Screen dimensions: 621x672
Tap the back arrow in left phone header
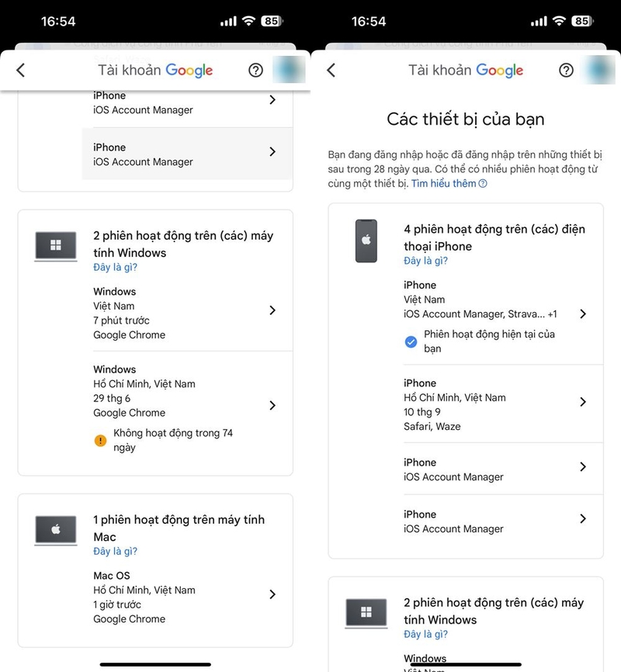coord(21,70)
